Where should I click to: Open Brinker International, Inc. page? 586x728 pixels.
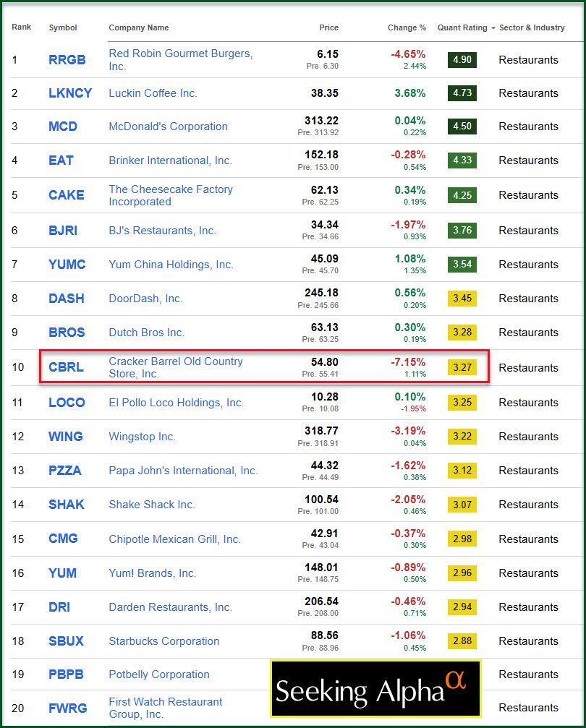point(170,160)
